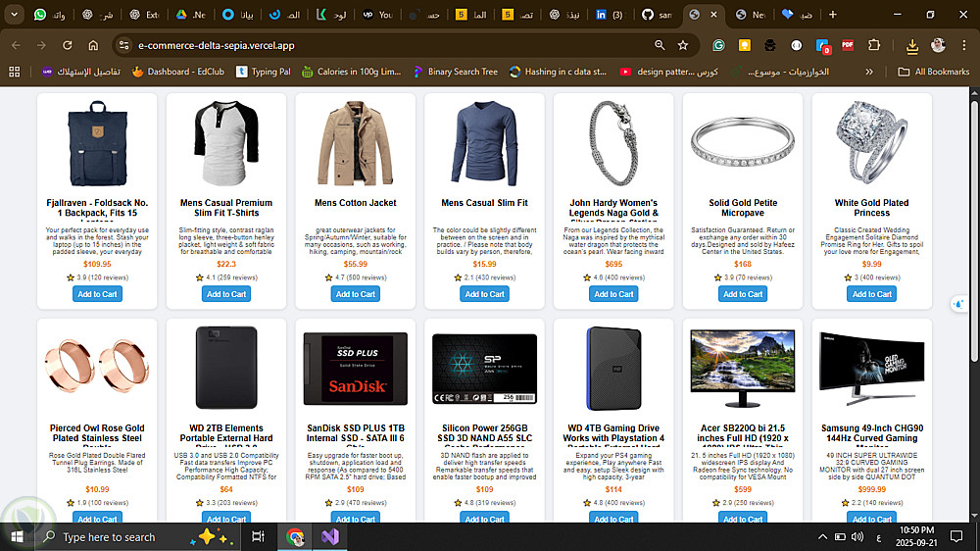Click 'WD 4TB Gaming Drive' product title

tap(613, 433)
